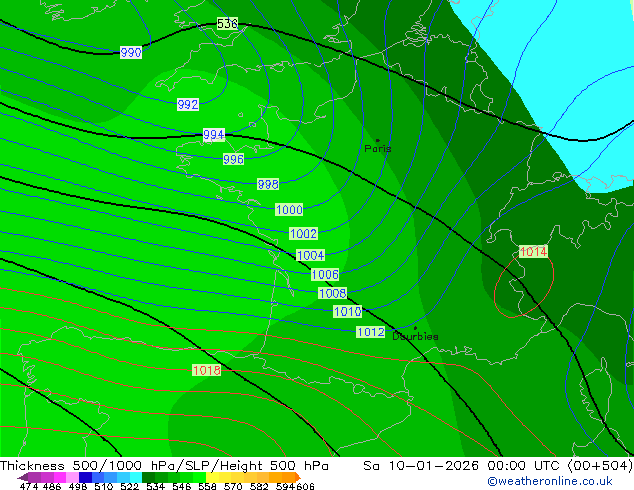Pick the darkest green legend swatch

pyautogui.click(x=148, y=477)
